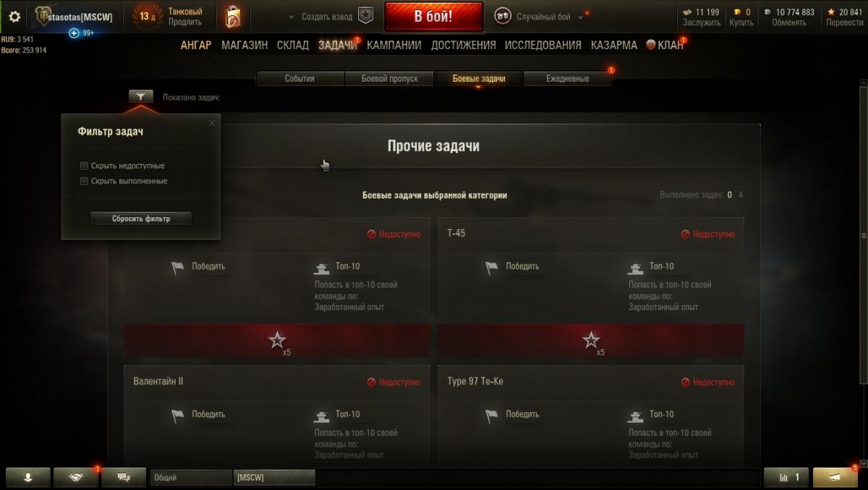Image resolution: width=868 pixels, height=490 pixels.
Task: Open the chat channels icon
Action: coord(123,477)
